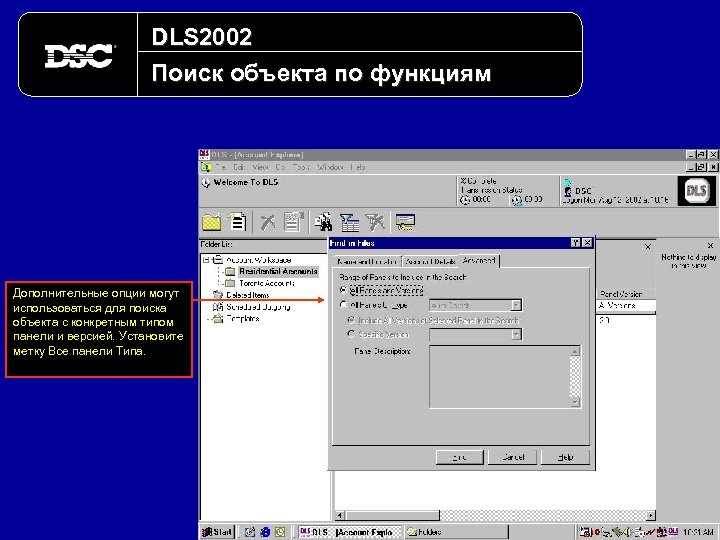Click the Deleted Items recycle bin icon
Image resolution: width=720 pixels, height=540 pixels.
coord(218,295)
